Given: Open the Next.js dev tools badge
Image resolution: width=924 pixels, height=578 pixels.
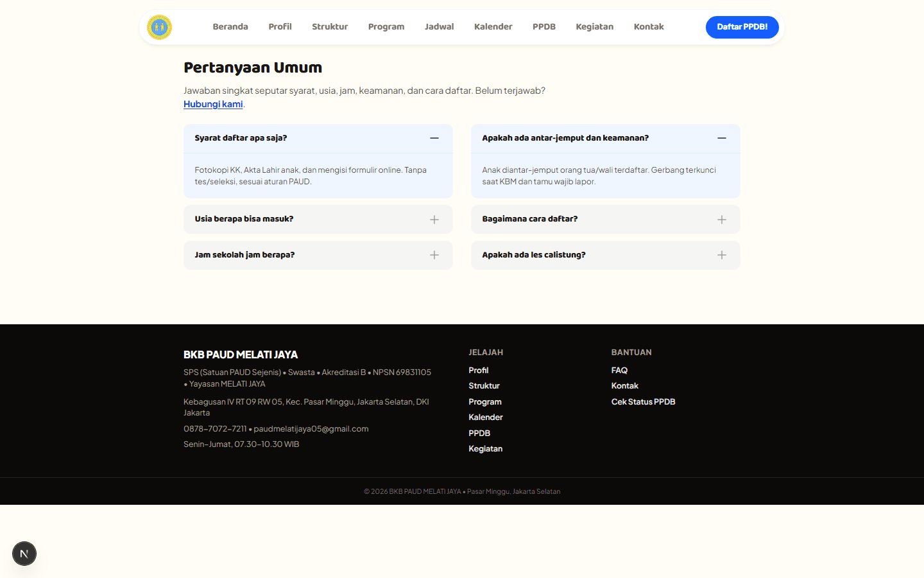Looking at the screenshot, I should click(24, 554).
